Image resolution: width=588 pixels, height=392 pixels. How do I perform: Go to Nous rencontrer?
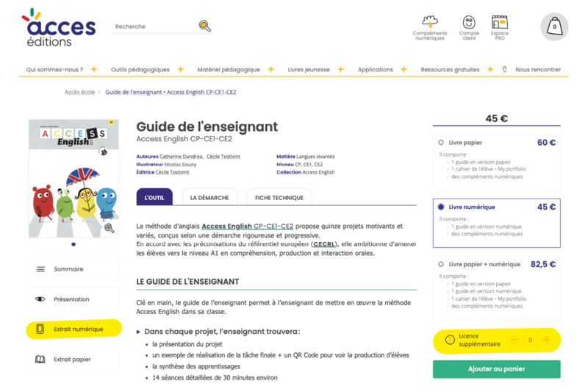538,69
